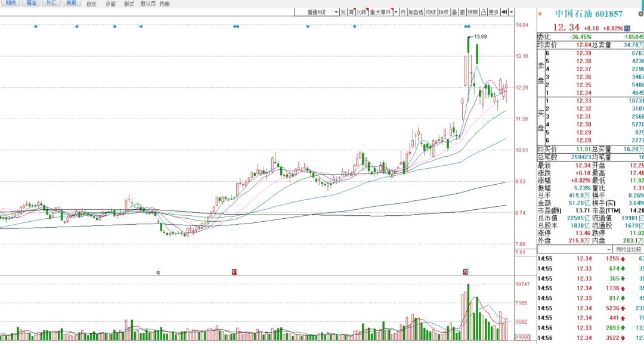Toggle the 均线 moving average display
This screenshot has height=344, width=644.
431,12
